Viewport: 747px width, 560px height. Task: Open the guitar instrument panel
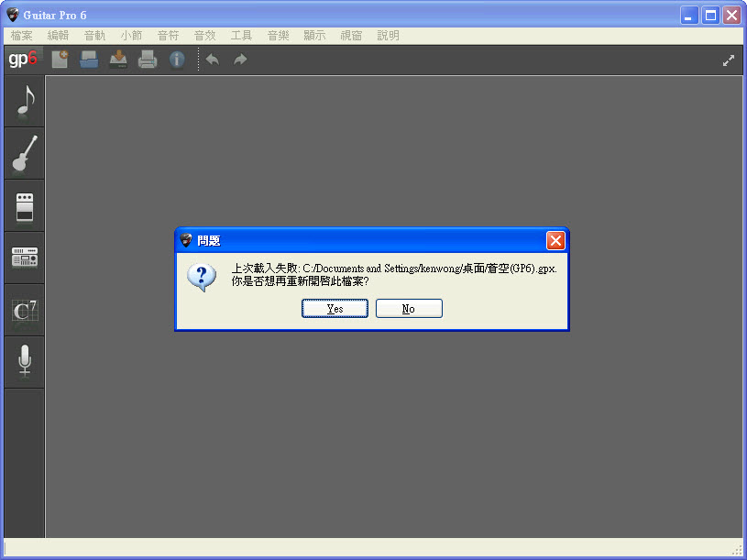tap(25, 153)
